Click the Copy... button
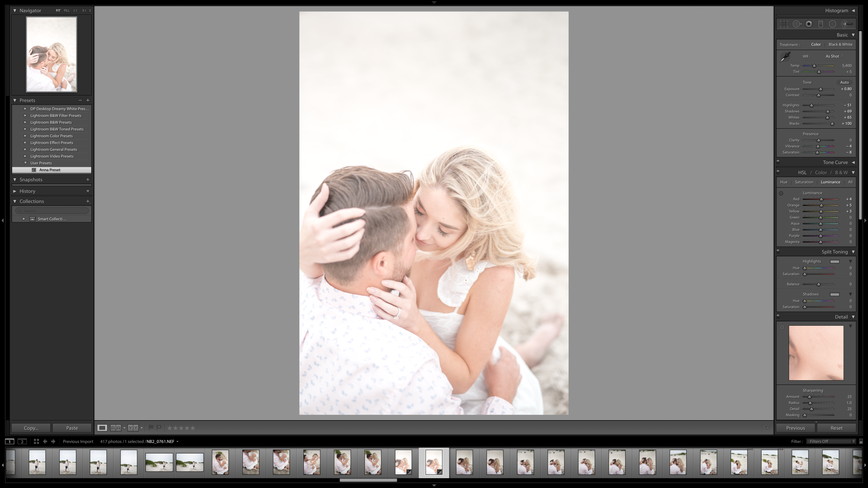868x488 pixels. click(x=31, y=428)
